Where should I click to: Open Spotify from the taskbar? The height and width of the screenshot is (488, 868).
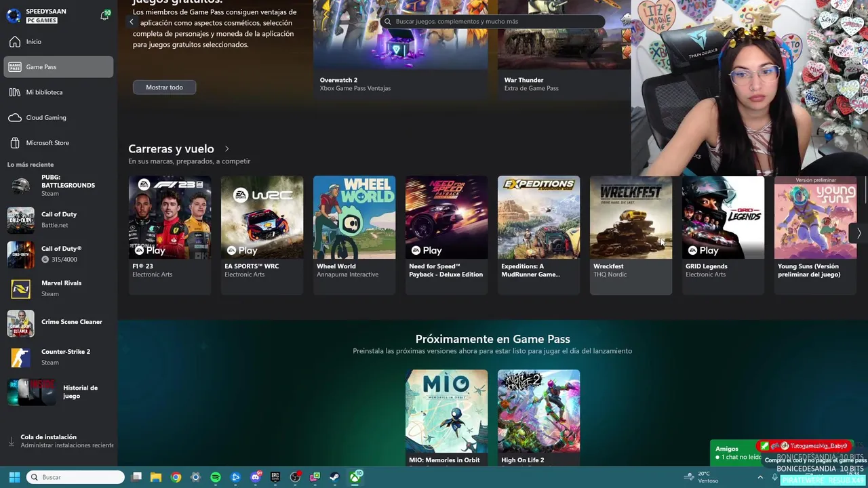[x=216, y=477]
